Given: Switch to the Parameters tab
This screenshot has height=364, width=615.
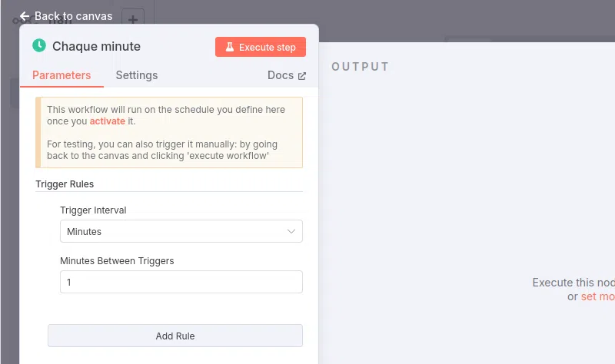Looking at the screenshot, I should point(61,75).
